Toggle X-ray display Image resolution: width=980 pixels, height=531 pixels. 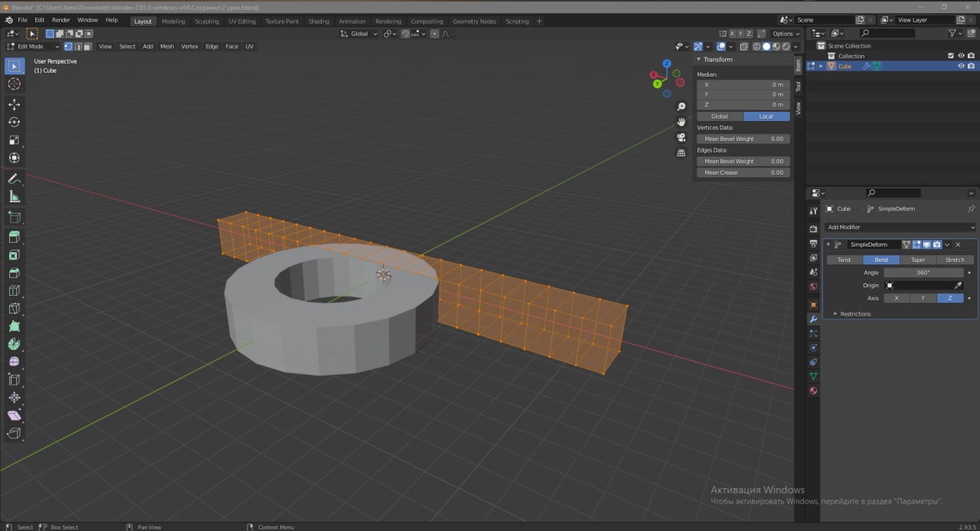click(744, 47)
